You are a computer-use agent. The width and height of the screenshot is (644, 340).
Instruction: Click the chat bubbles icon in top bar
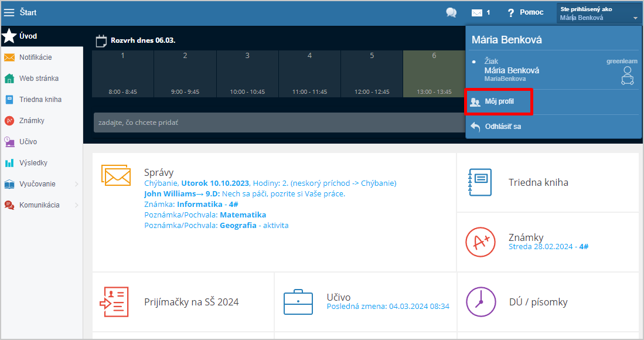coord(451,12)
